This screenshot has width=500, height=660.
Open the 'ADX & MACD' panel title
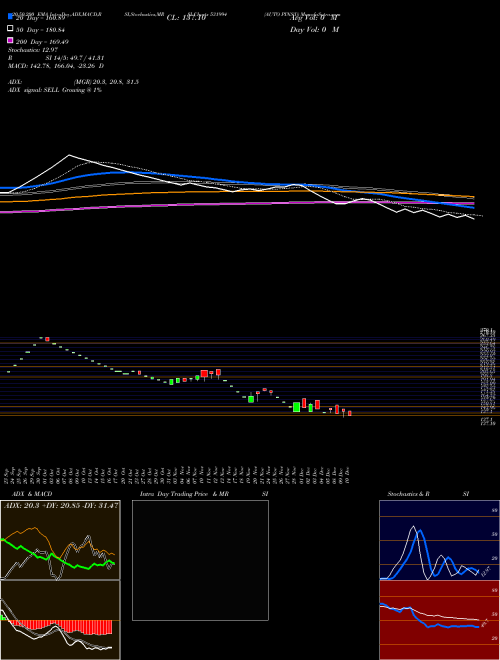tap(32, 494)
